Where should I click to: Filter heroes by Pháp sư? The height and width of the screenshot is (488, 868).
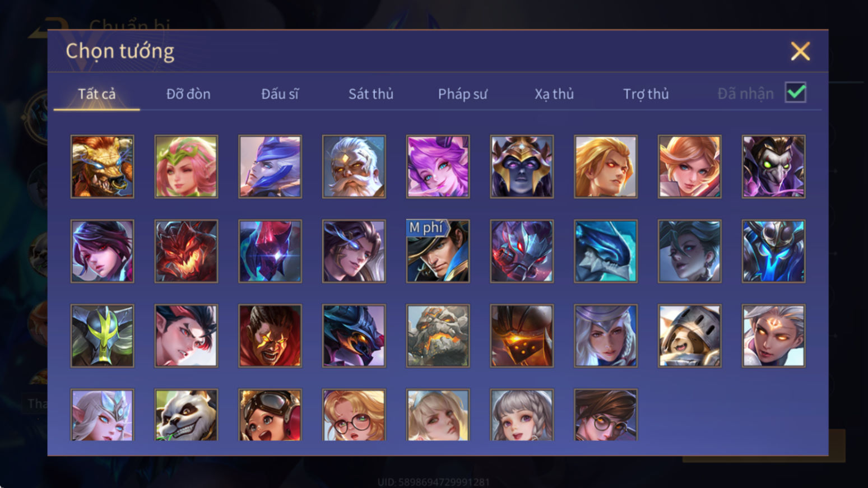point(462,94)
